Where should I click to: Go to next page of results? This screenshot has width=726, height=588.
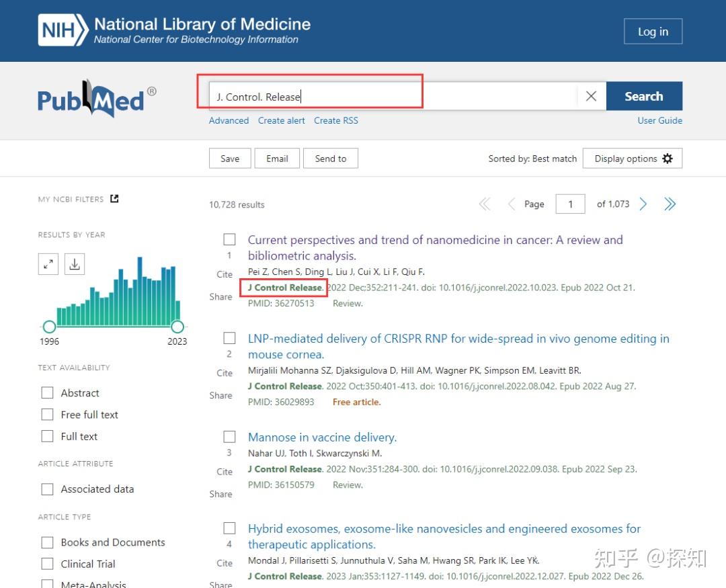(643, 204)
